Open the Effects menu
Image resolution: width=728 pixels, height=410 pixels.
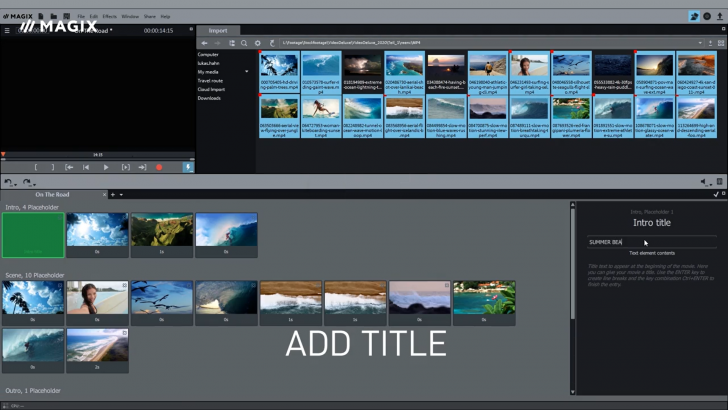pyautogui.click(x=110, y=16)
